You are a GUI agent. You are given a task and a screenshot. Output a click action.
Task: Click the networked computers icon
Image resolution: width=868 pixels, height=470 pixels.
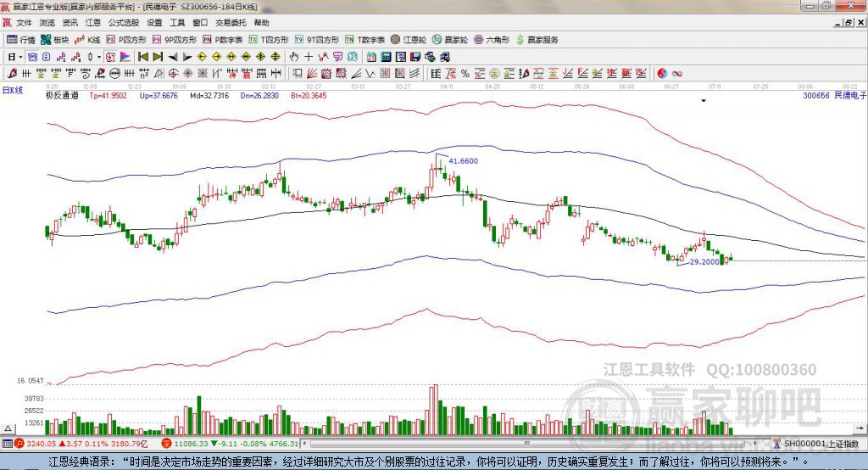click(x=444, y=57)
